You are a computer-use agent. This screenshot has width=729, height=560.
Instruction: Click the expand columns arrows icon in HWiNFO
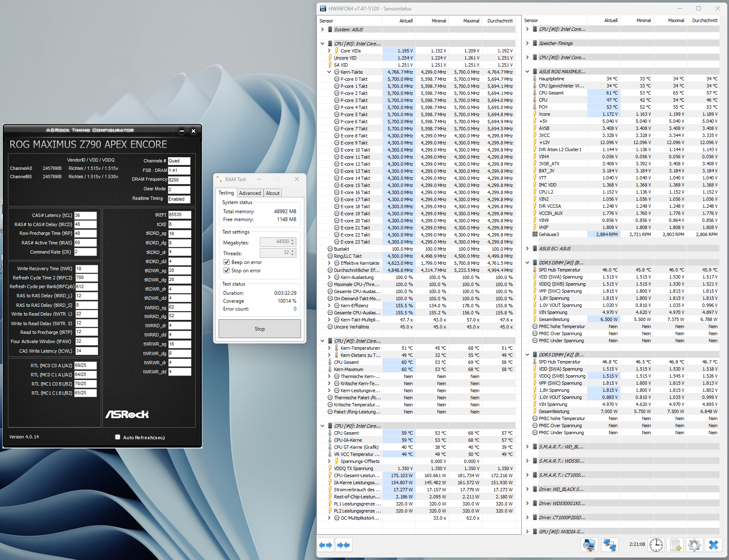[x=326, y=545]
